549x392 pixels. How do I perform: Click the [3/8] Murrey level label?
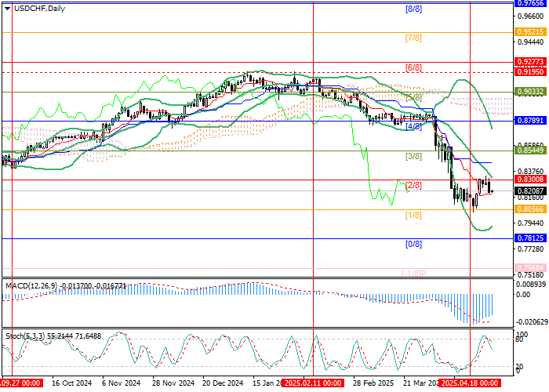tap(413, 156)
